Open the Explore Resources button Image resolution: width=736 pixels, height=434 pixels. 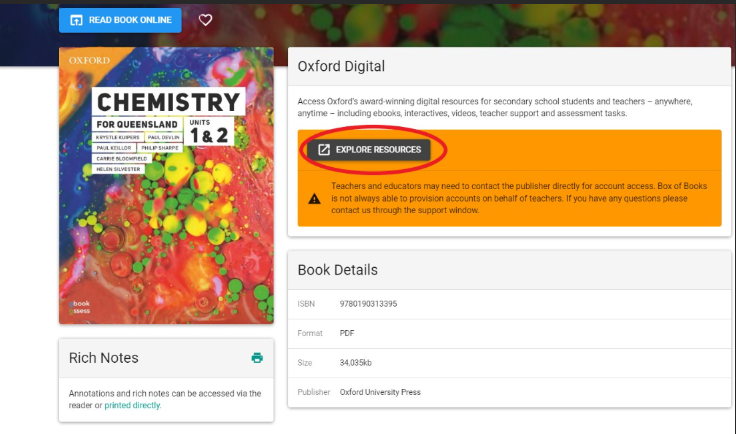[x=369, y=150]
